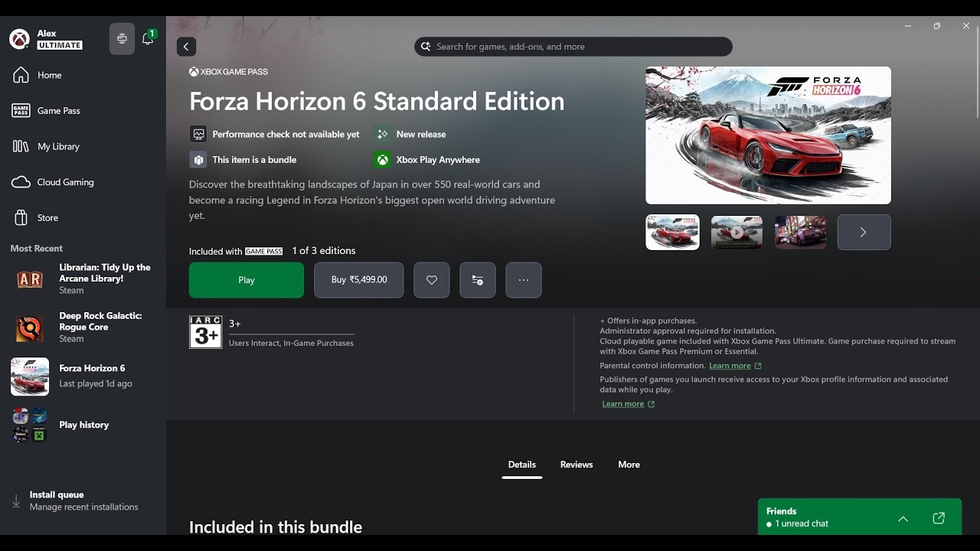Open the large Forza Horizon 6 hero image
This screenshot has height=551, width=980.
coord(768,135)
